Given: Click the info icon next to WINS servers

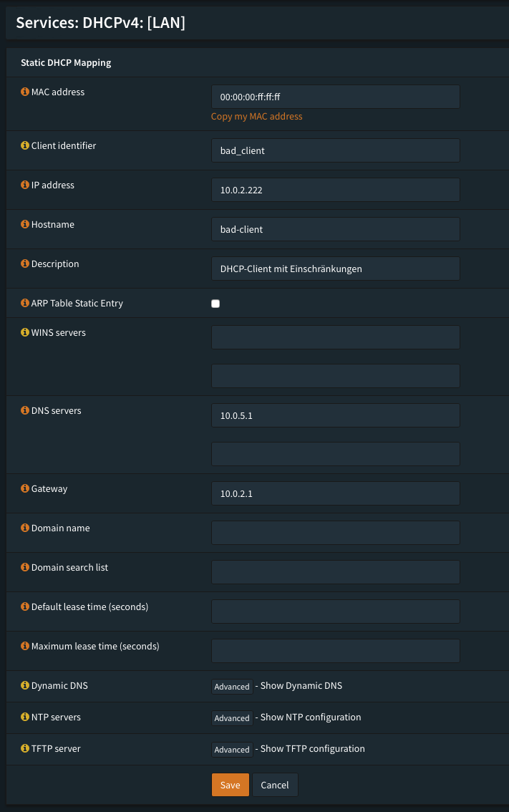Looking at the screenshot, I should pyautogui.click(x=25, y=333).
